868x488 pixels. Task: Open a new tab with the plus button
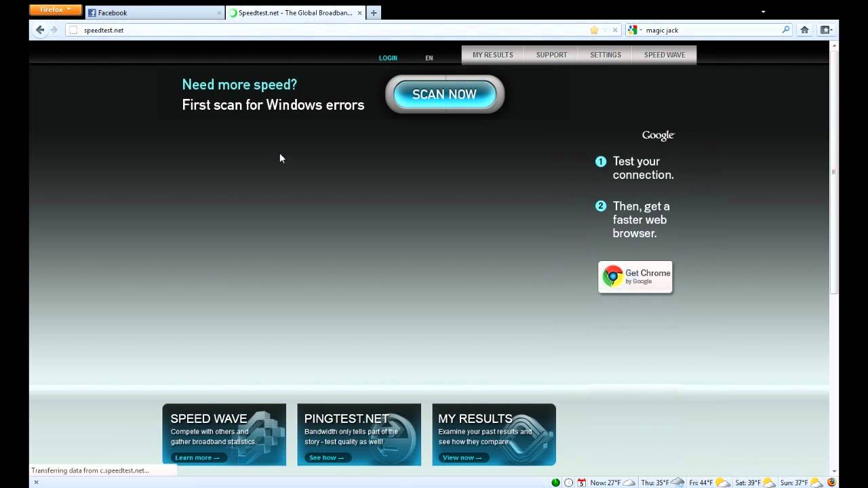pos(373,13)
